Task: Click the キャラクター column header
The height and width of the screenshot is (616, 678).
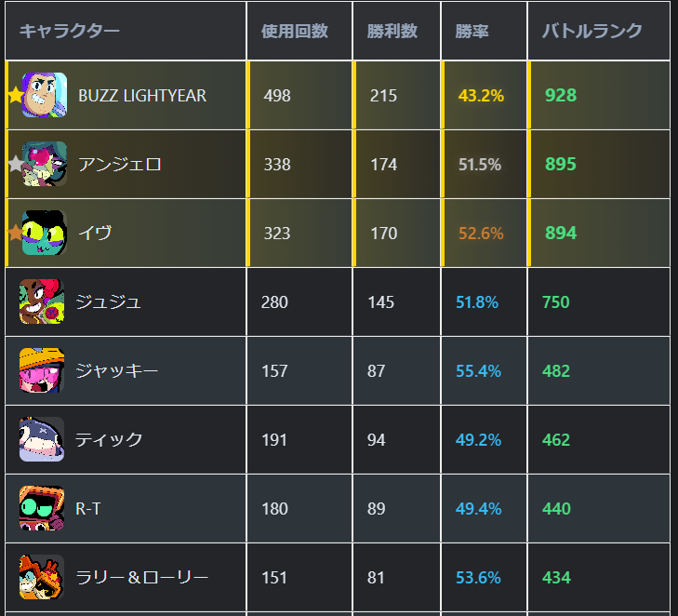Action: [x=70, y=31]
